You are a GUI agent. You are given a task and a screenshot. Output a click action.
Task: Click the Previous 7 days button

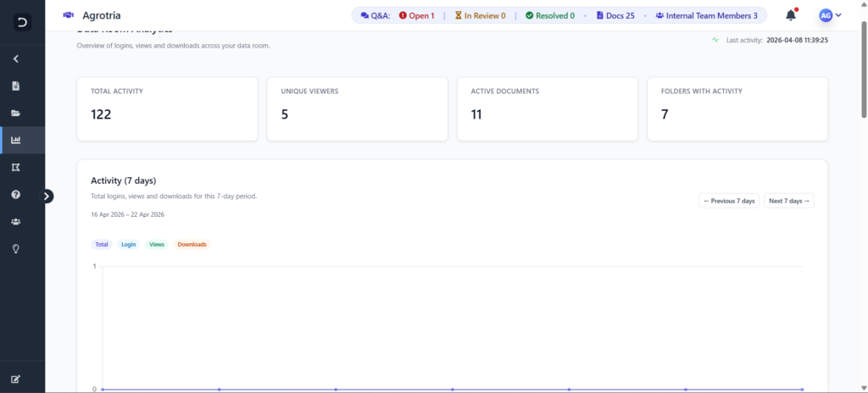729,201
